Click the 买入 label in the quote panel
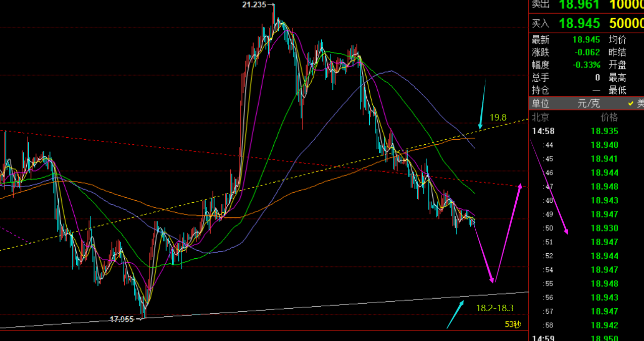 click(540, 23)
